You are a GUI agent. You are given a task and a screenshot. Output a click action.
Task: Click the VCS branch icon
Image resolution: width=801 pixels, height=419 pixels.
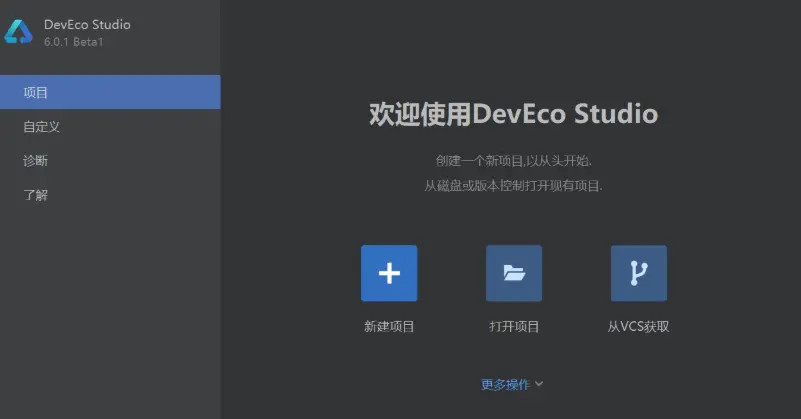[639, 273]
